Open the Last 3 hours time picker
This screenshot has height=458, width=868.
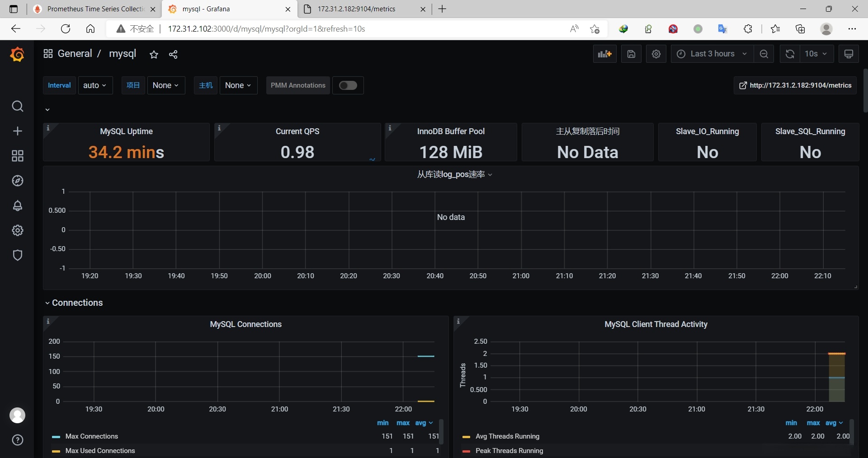coord(712,54)
